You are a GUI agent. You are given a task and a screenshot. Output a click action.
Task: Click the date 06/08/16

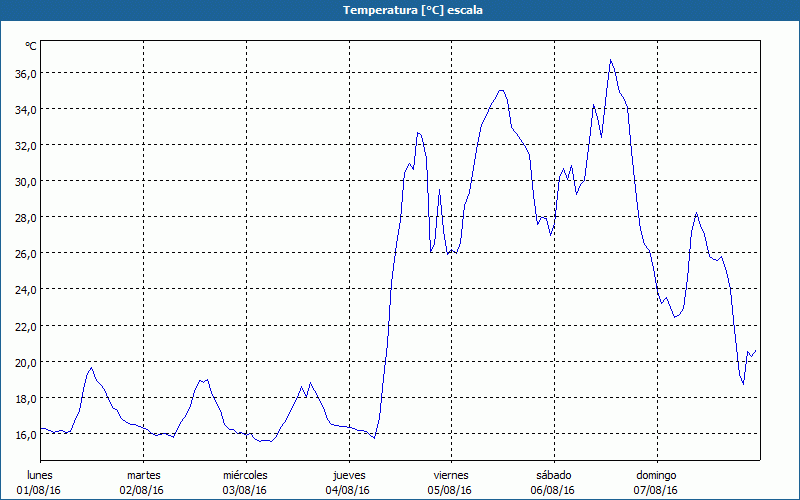tap(553, 490)
